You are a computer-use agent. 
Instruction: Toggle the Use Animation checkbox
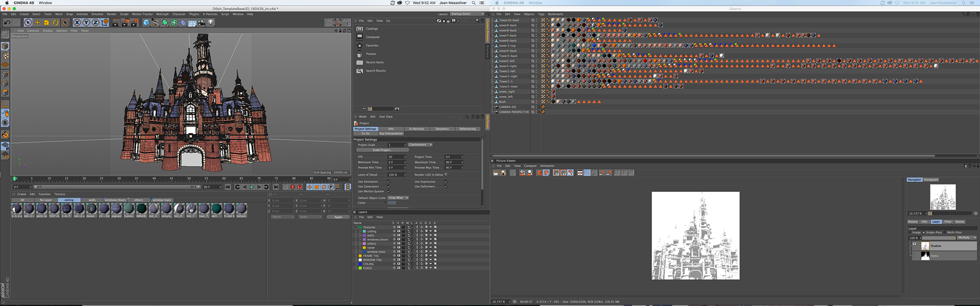point(388,182)
